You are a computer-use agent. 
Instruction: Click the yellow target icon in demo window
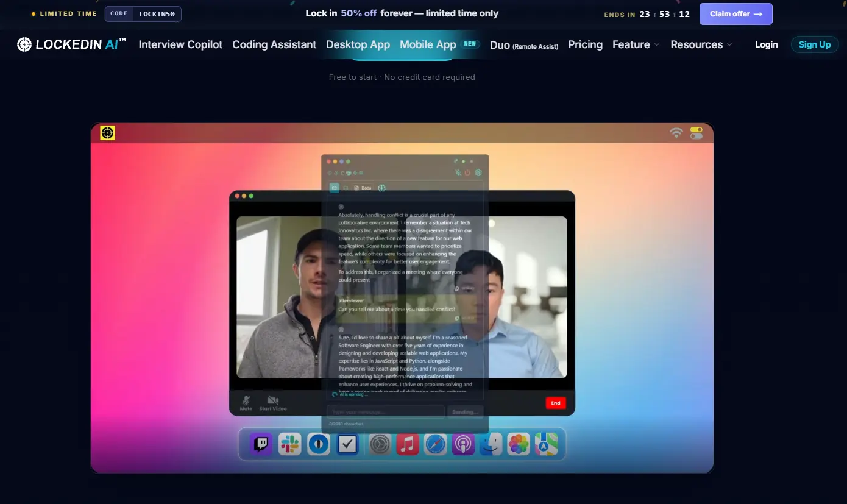tap(108, 133)
